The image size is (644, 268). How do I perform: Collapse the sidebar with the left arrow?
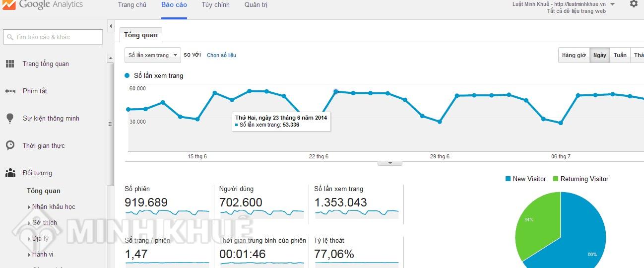pos(111,26)
